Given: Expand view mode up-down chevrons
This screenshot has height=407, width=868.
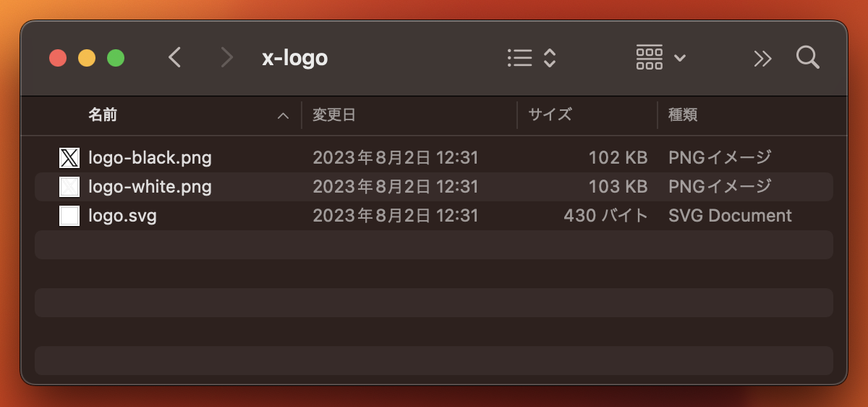Looking at the screenshot, I should pyautogui.click(x=550, y=58).
